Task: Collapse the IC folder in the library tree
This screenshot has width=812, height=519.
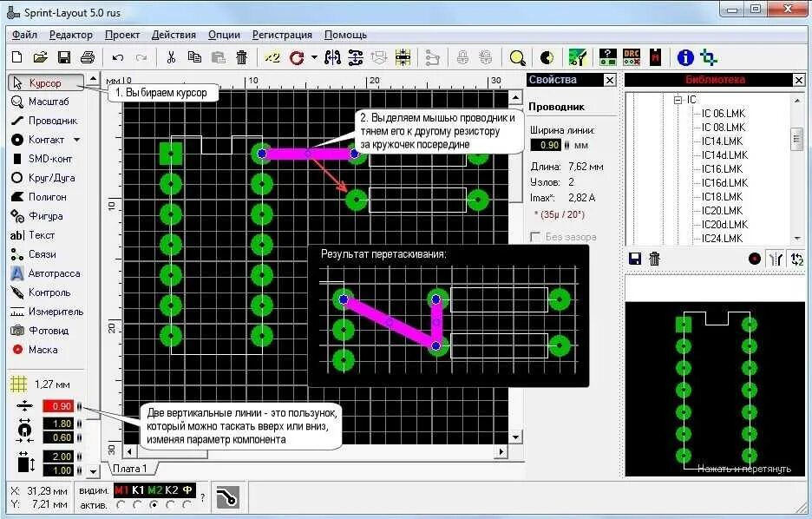Action: click(678, 100)
